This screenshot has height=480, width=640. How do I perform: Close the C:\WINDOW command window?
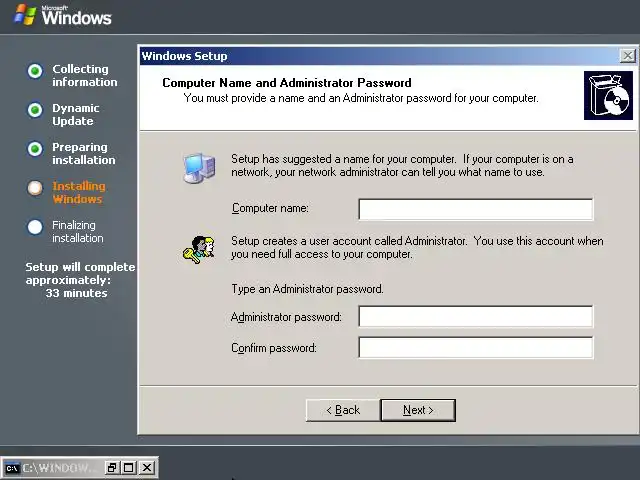[x=147, y=467]
